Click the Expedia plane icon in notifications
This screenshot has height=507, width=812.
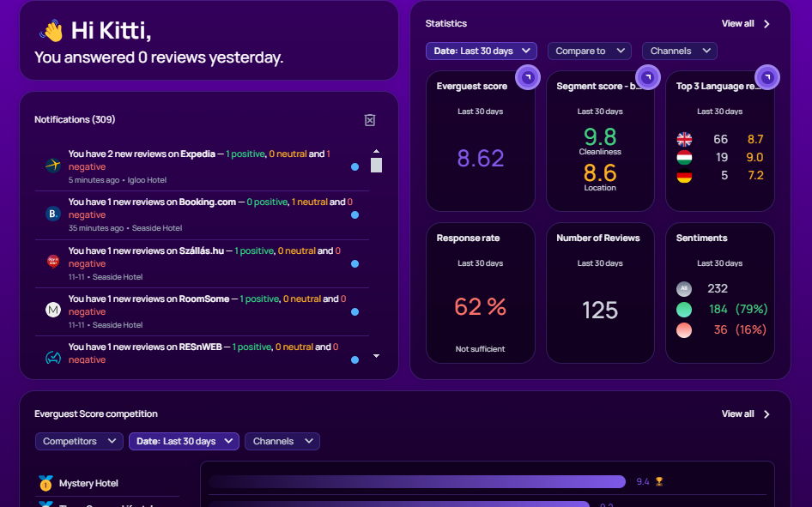(53, 166)
